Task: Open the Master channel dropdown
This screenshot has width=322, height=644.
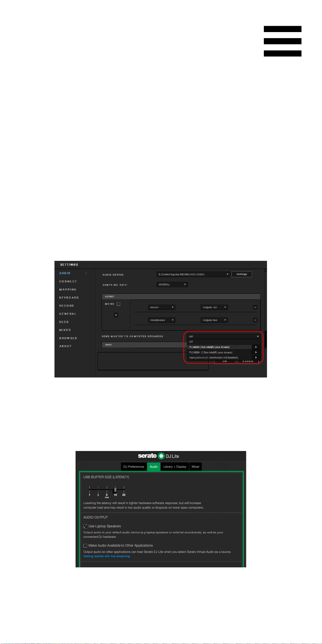Action: (x=162, y=307)
